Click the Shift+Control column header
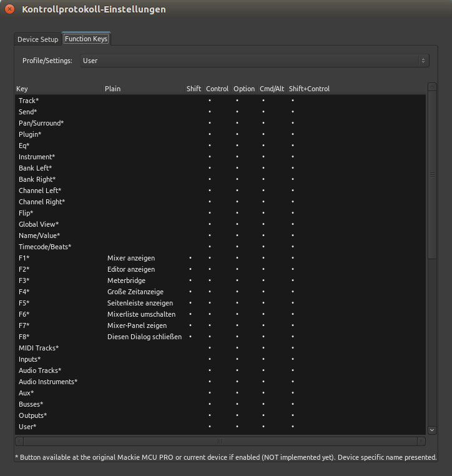452x476 pixels. tap(309, 89)
